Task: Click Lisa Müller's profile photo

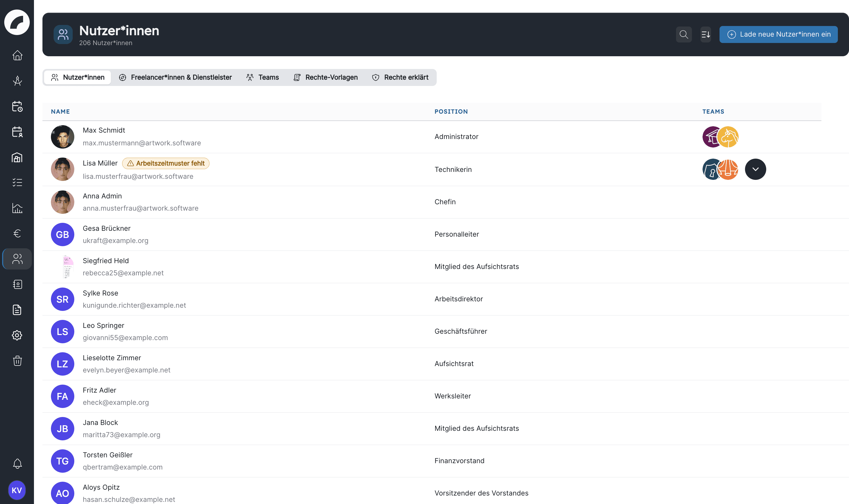Action: (63, 169)
